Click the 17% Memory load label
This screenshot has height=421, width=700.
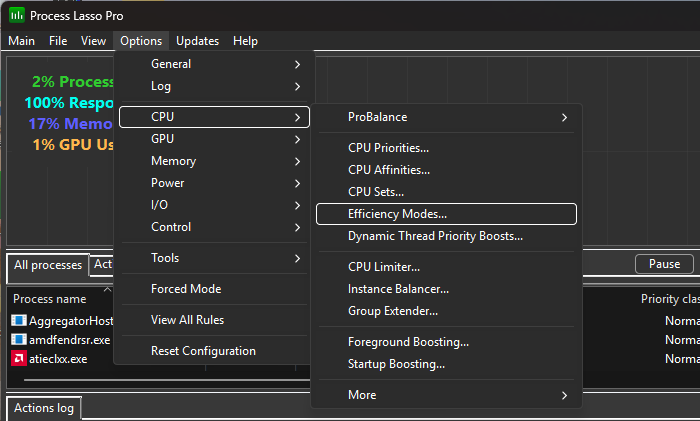(71, 124)
